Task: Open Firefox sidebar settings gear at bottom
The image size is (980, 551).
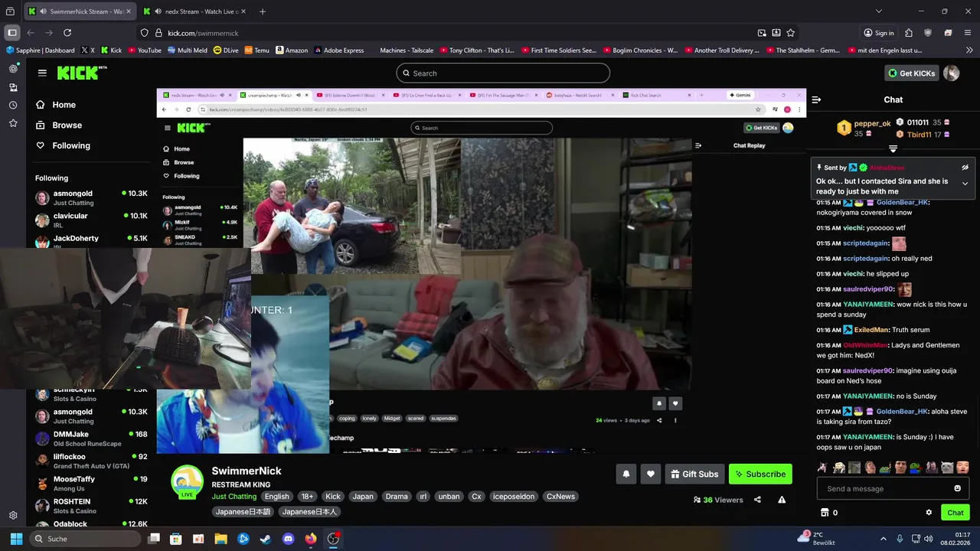Action: (x=13, y=515)
